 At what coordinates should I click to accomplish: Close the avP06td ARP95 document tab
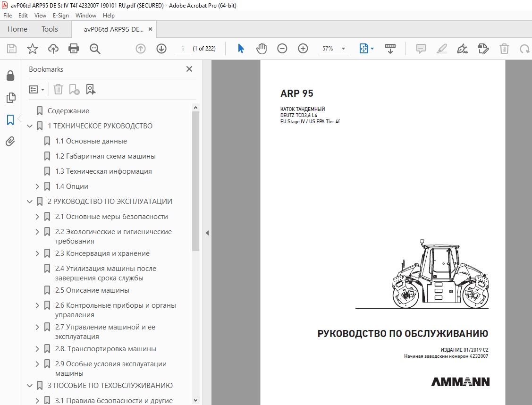[x=150, y=29]
